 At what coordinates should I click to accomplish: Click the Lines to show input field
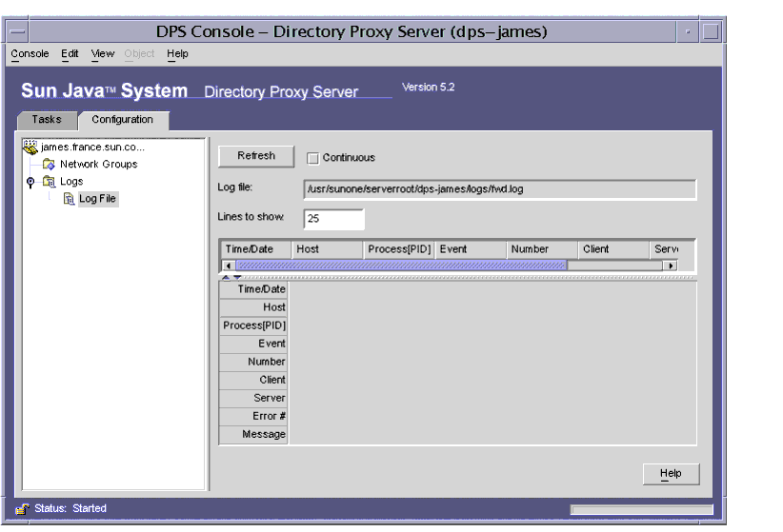click(x=334, y=219)
